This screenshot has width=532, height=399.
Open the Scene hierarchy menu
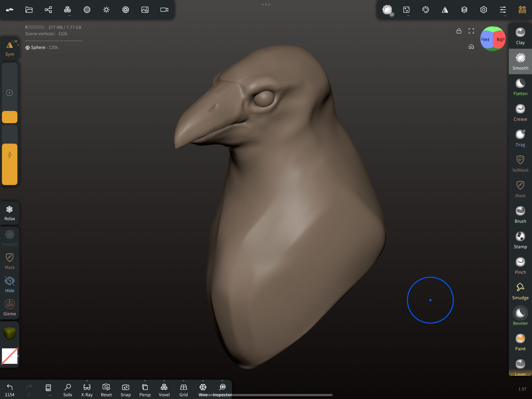[x=48, y=10]
